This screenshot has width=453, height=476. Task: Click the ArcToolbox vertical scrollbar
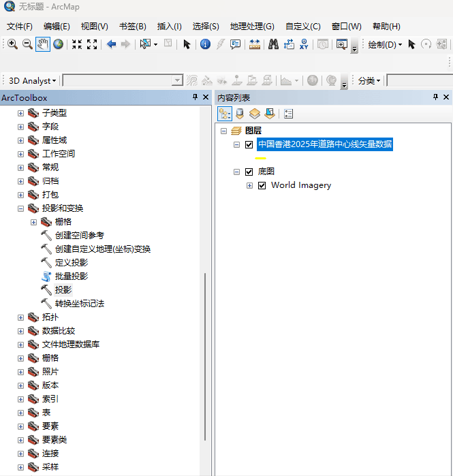coord(205,357)
